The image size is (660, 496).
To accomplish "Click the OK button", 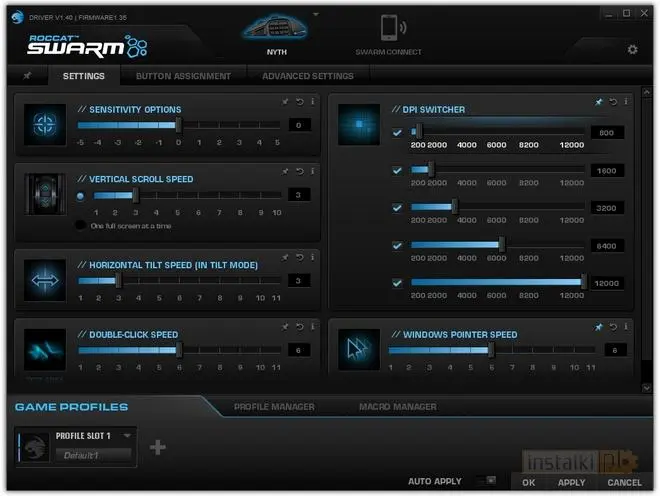I will [x=529, y=483].
